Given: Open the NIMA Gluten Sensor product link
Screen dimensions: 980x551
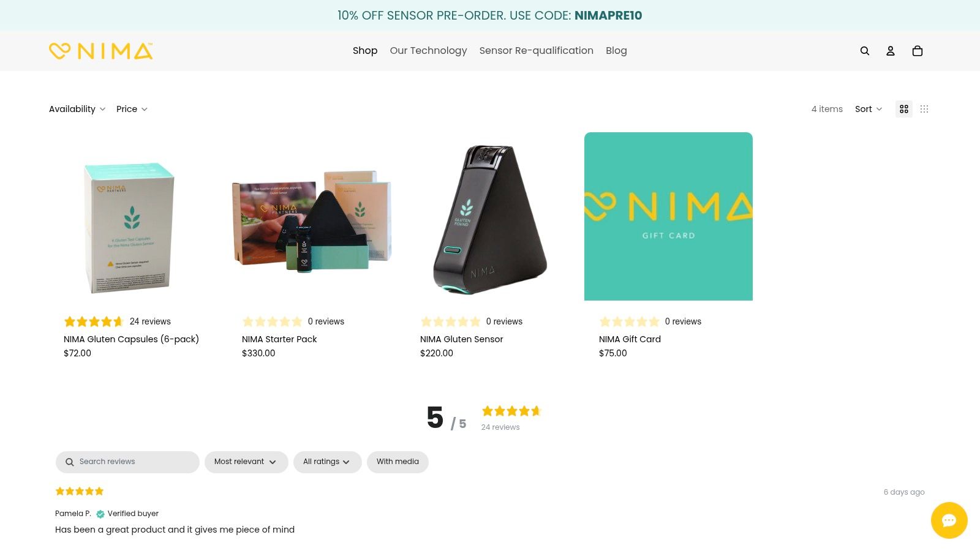Looking at the screenshot, I should 461,339.
